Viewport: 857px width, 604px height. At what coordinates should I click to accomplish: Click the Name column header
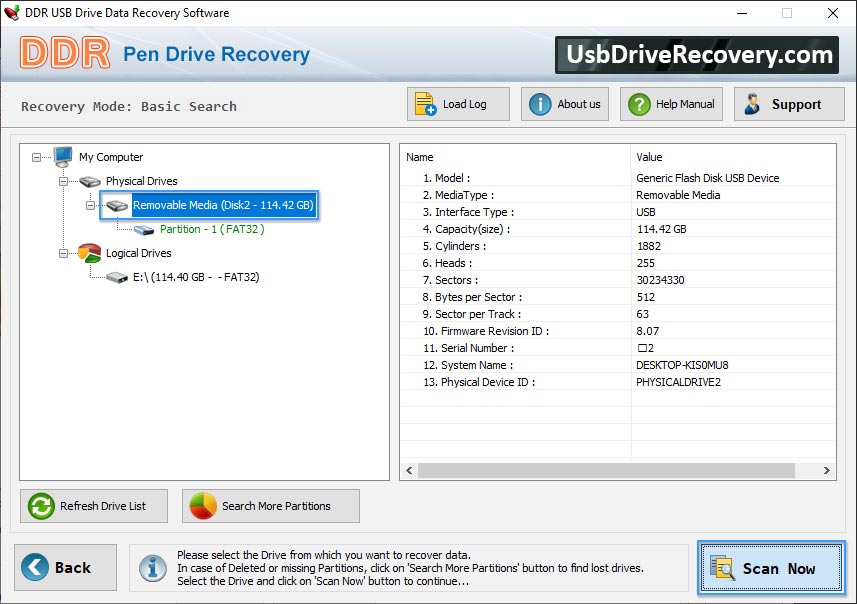coord(515,157)
